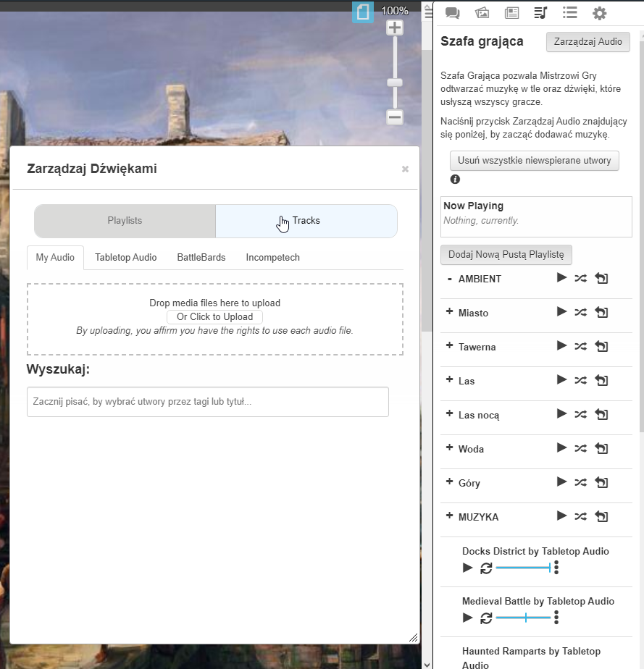Image resolution: width=644 pixels, height=669 pixels.
Task: Toggle loop on Las nocą playlist
Action: [x=601, y=414]
